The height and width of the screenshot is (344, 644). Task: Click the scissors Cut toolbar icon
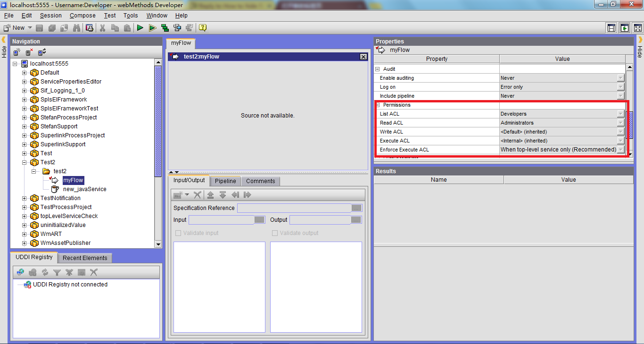click(102, 28)
